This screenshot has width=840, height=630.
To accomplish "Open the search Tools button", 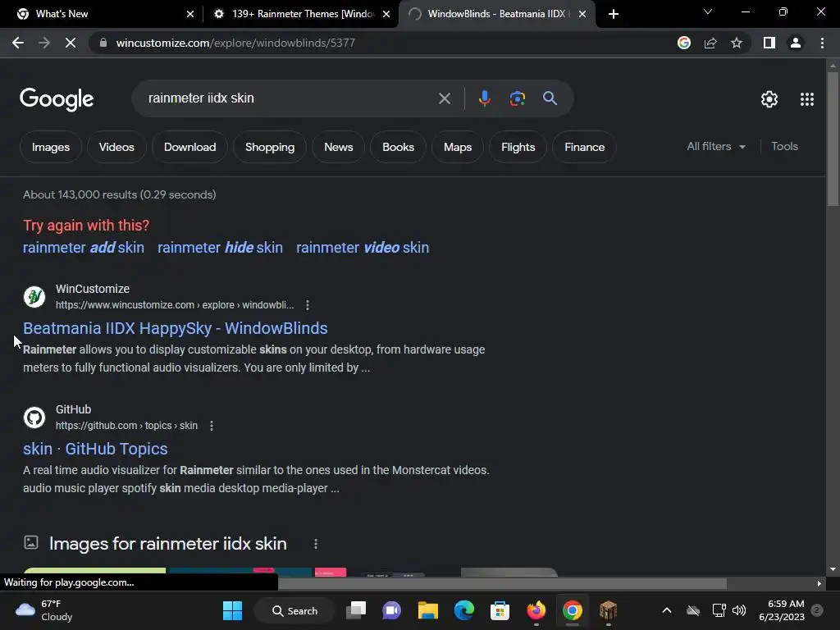I will (784, 146).
